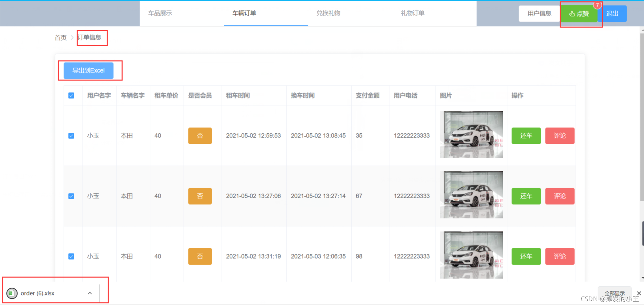Viewport: 644px width, 305px height.
Task: Uncheck the 13:27:06 order row checkbox
Action: (x=71, y=196)
